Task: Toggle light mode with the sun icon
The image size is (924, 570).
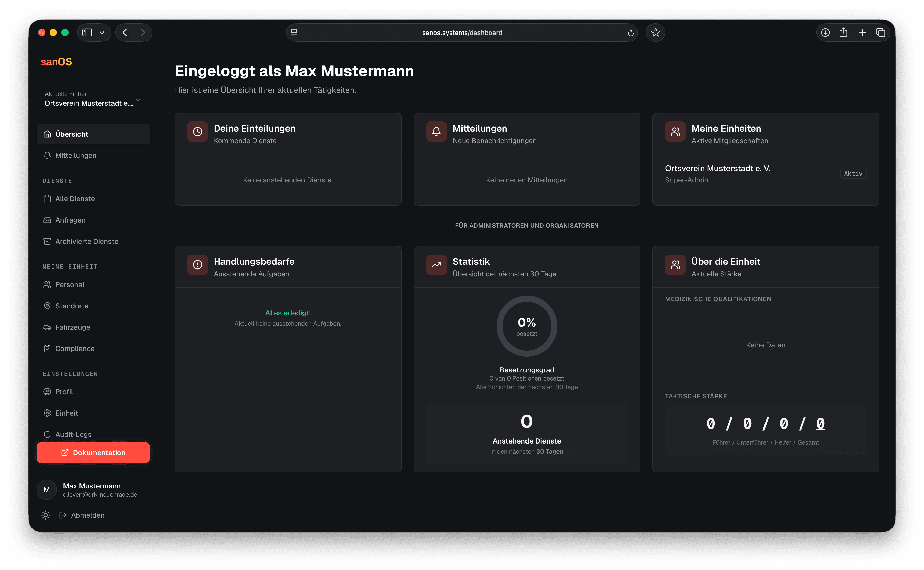Action: [45, 515]
